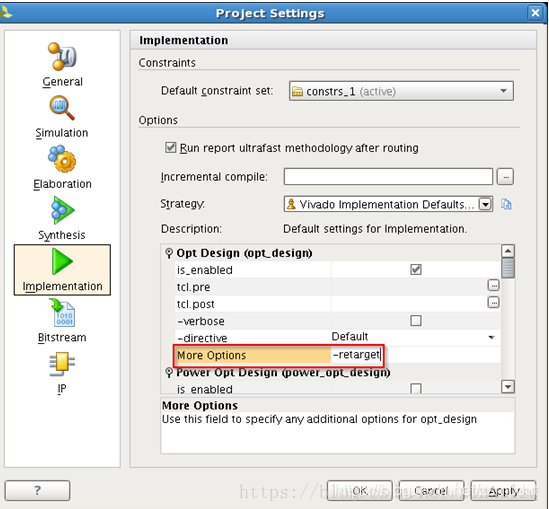Screen dimensions: 549x509
Task: Open the Bitstream settings category
Action: (62, 321)
